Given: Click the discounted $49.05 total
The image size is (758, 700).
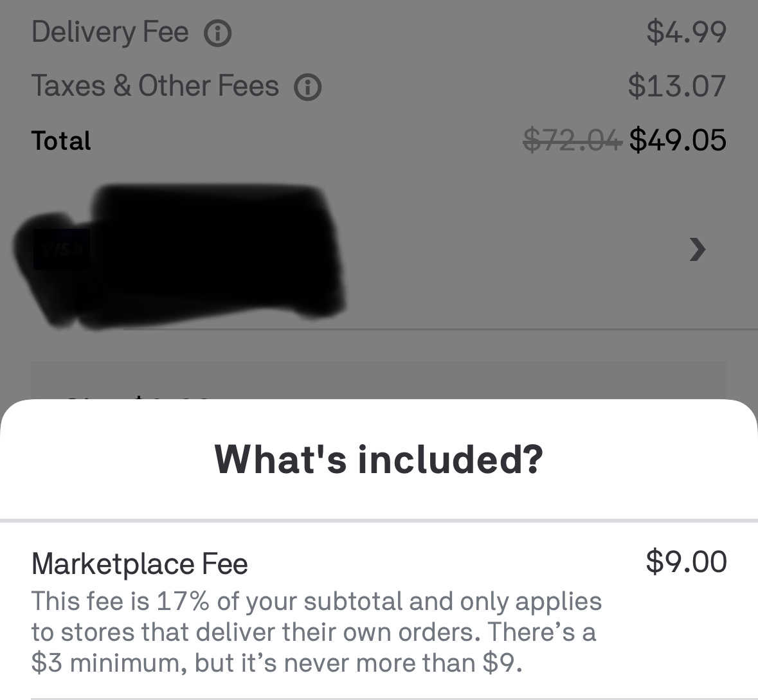Looking at the screenshot, I should [x=678, y=140].
